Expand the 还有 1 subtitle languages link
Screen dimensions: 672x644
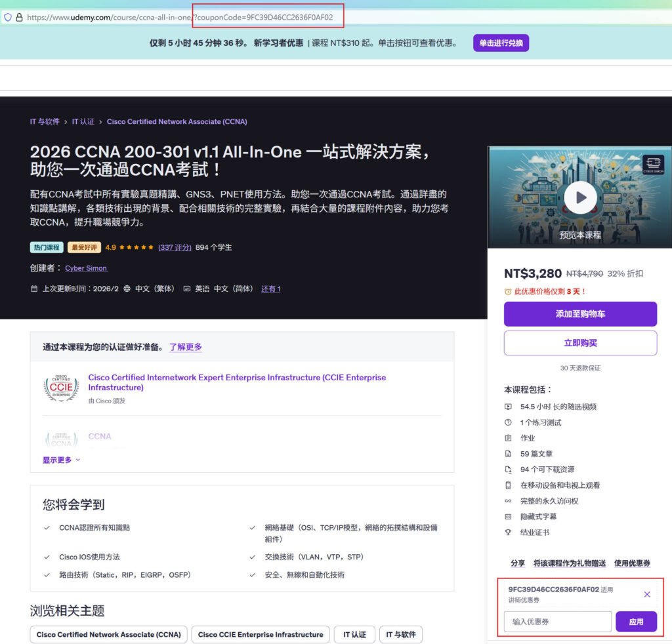coord(270,289)
